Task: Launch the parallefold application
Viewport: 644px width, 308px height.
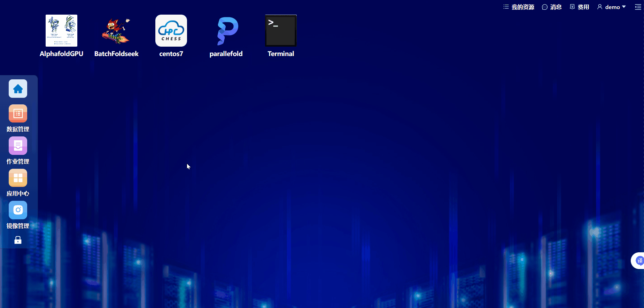Action: coord(226,31)
